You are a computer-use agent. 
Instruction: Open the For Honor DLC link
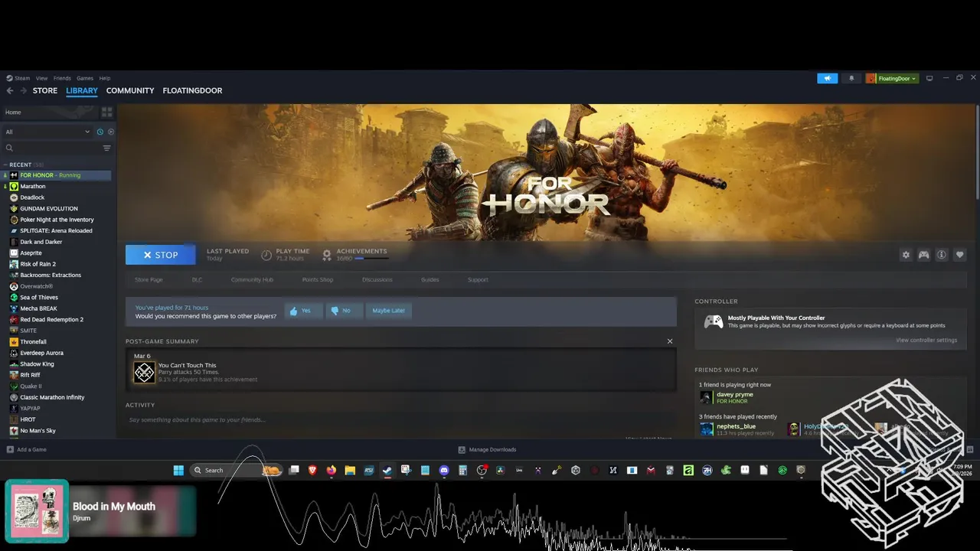tap(197, 279)
